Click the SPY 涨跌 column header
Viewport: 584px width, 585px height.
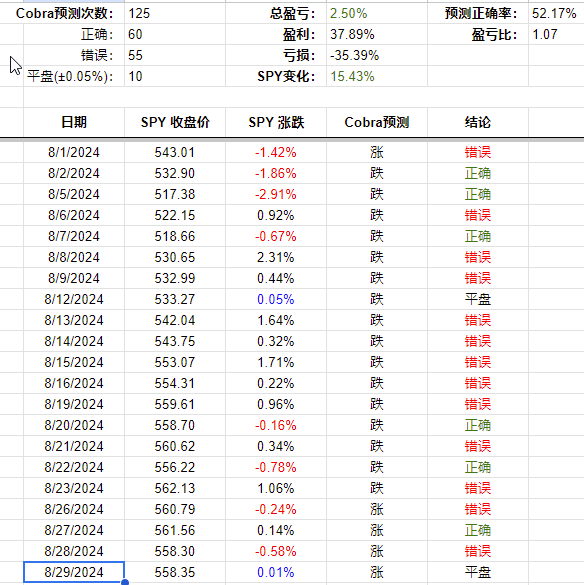pos(276,122)
